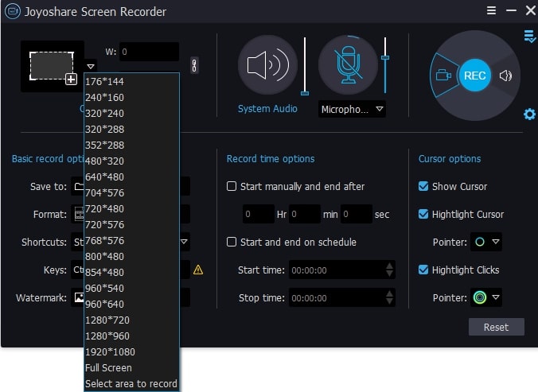The height and width of the screenshot is (392, 538).
Task: Choose 320*240 resolution option
Action: pyautogui.click(x=131, y=114)
